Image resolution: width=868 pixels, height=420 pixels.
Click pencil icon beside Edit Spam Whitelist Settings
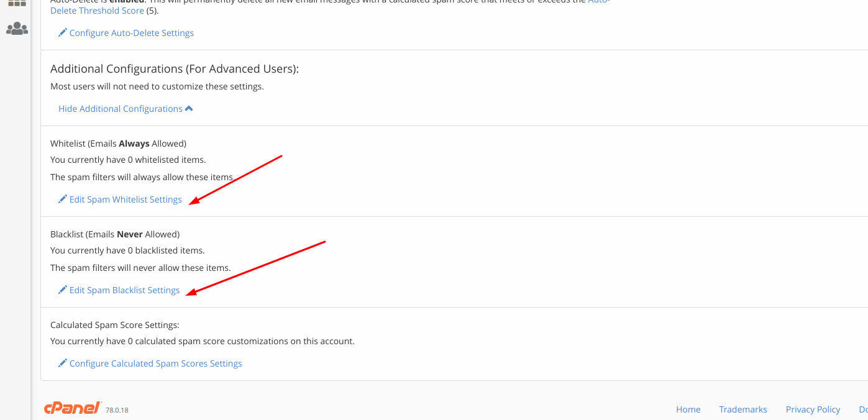[62, 199]
